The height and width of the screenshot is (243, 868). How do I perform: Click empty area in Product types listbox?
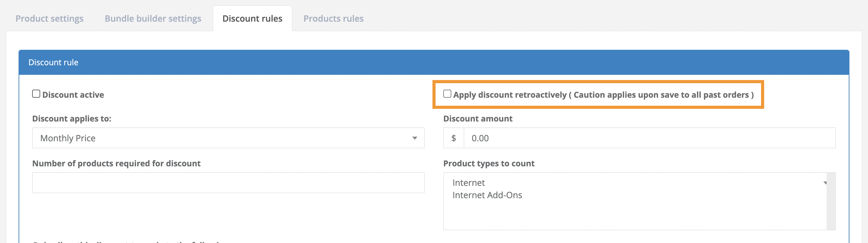click(x=633, y=216)
